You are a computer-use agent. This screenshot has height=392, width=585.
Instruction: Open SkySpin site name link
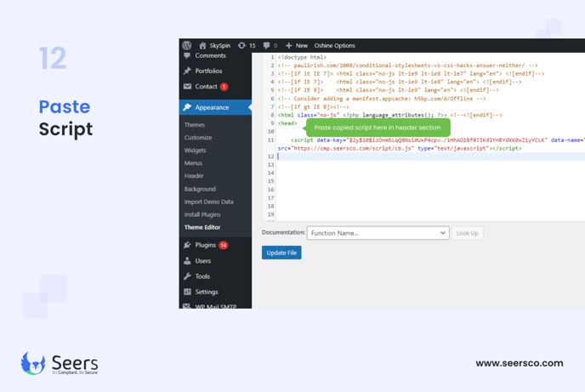tap(219, 46)
